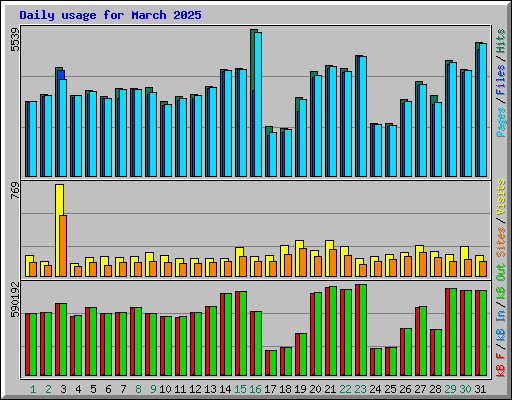This screenshot has width=512, height=400.
Task: Click day label 29 on the x-axis
Action: [x=450, y=389]
